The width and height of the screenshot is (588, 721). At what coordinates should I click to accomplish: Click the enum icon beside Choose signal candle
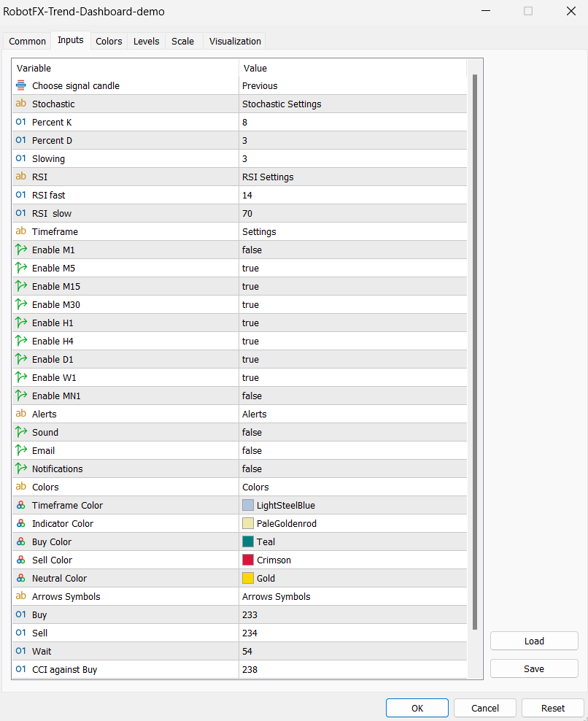click(x=20, y=85)
